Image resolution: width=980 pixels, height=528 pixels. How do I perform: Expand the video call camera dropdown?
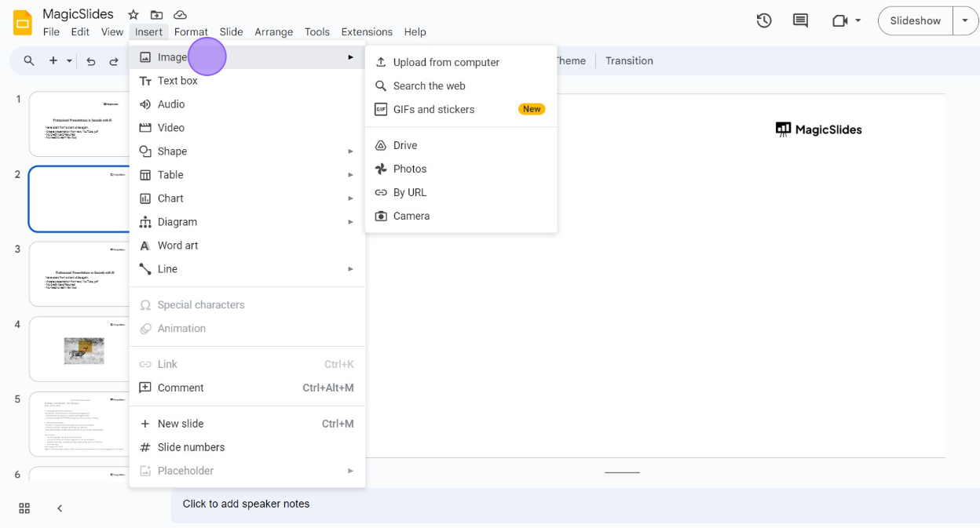click(x=858, y=21)
